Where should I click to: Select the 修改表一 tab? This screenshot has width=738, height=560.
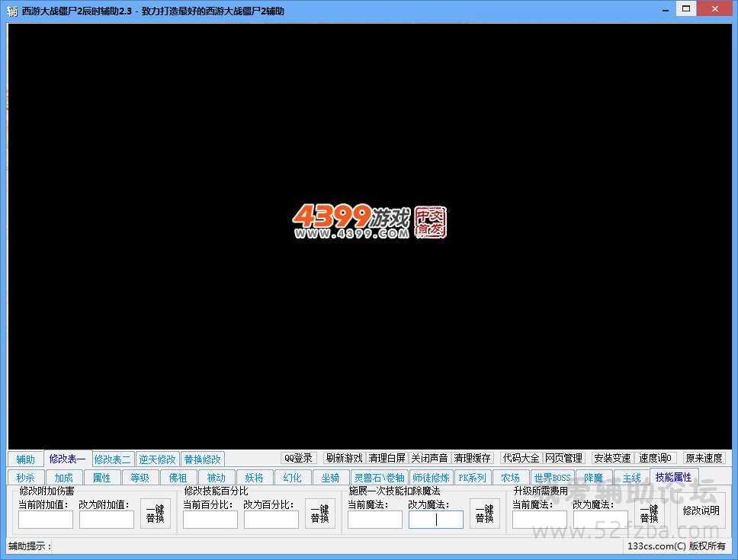67,459
